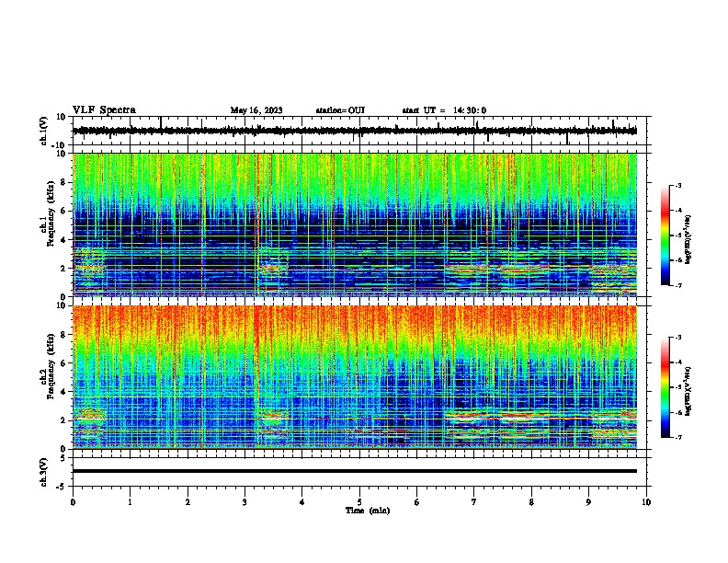Click time axis tick label "3"
This screenshot has width=728, height=563.
pos(245,502)
